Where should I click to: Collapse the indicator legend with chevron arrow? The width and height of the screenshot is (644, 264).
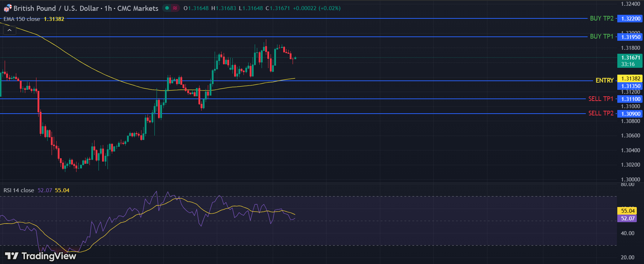pyautogui.click(x=9, y=30)
